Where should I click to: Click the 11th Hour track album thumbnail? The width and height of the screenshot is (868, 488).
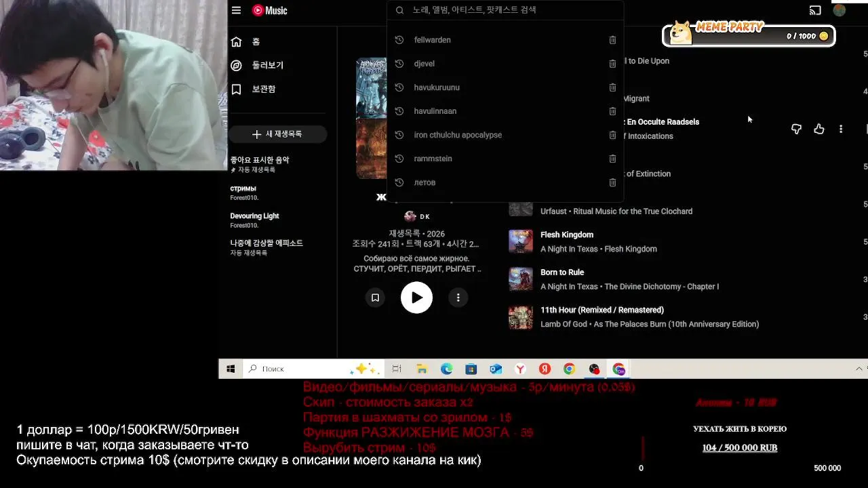tap(521, 317)
